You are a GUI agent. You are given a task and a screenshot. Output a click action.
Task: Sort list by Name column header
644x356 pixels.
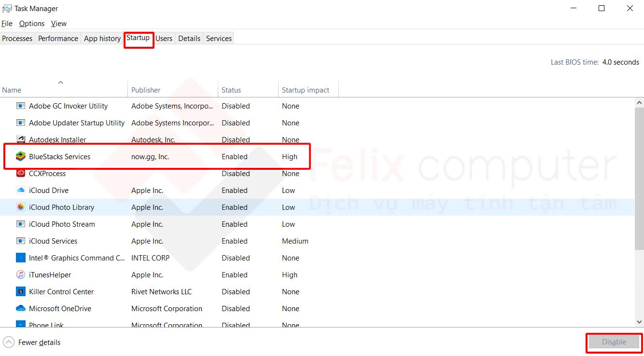12,90
